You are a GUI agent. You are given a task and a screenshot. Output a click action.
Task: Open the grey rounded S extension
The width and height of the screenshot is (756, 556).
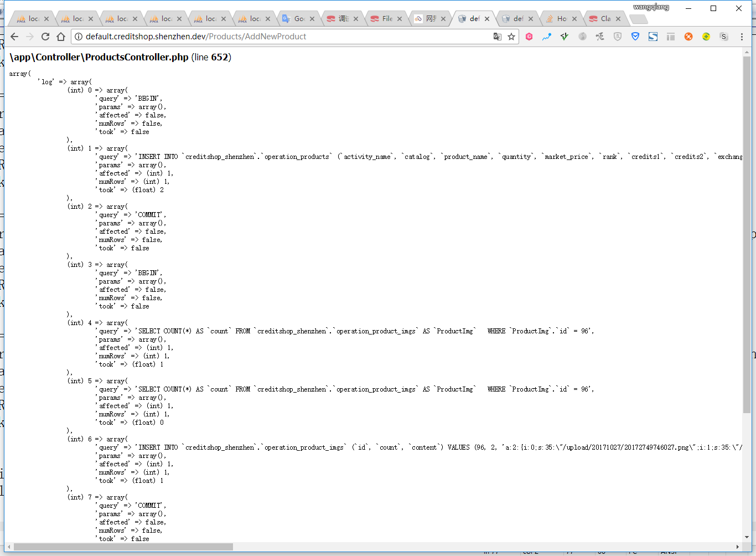pos(724,37)
